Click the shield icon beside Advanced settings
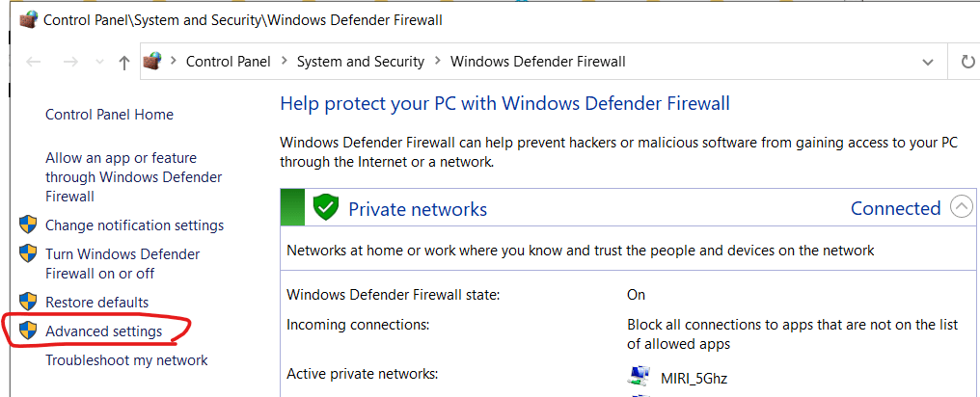This screenshot has height=397, width=980. click(x=27, y=331)
